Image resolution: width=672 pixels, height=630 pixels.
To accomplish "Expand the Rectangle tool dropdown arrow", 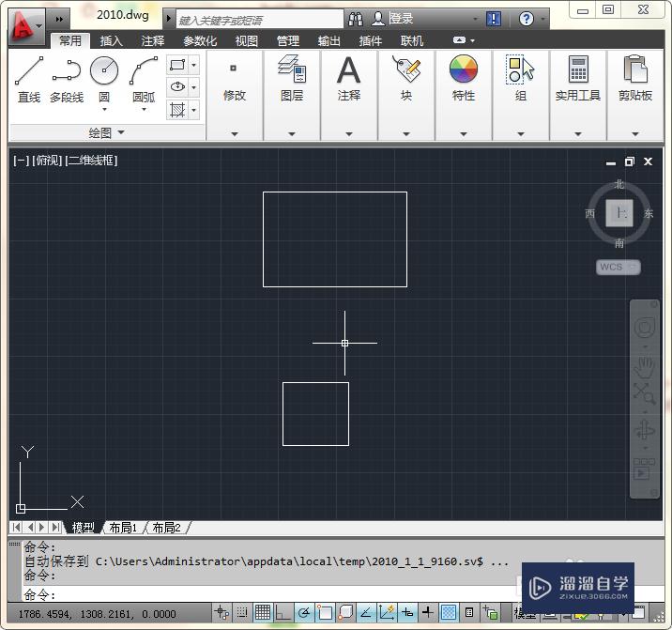I will [194, 65].
